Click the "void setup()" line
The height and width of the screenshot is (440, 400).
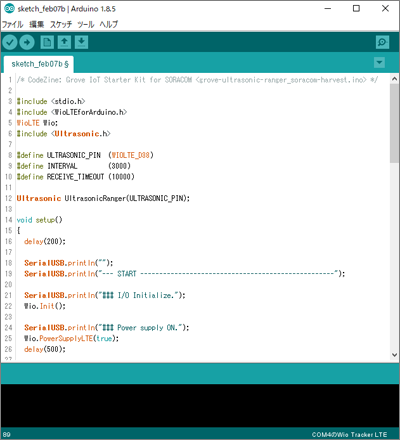click(39, 220)
